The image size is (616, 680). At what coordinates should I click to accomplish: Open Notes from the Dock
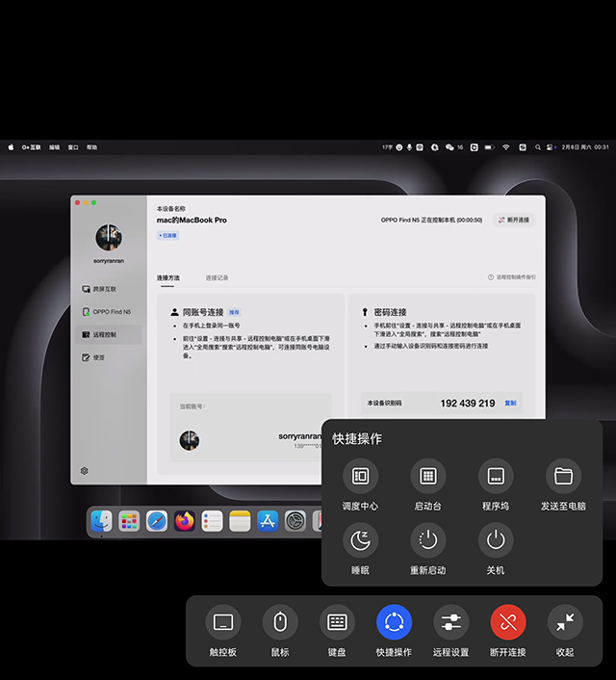click(241, 521)
